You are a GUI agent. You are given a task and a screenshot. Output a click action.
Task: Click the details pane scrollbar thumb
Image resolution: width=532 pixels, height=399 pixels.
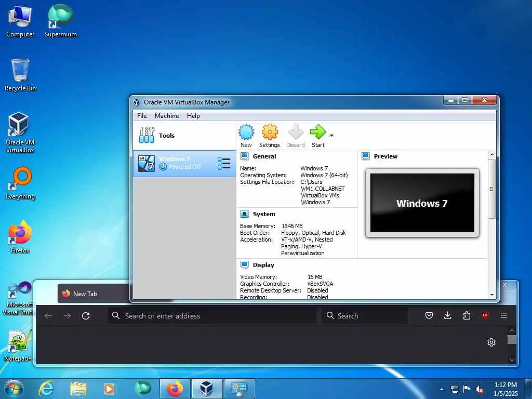(x=491, y=189)
